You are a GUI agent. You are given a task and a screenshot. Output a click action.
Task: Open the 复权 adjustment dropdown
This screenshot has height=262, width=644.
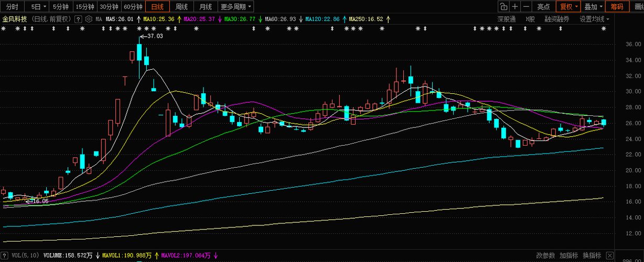click(569, 7)
